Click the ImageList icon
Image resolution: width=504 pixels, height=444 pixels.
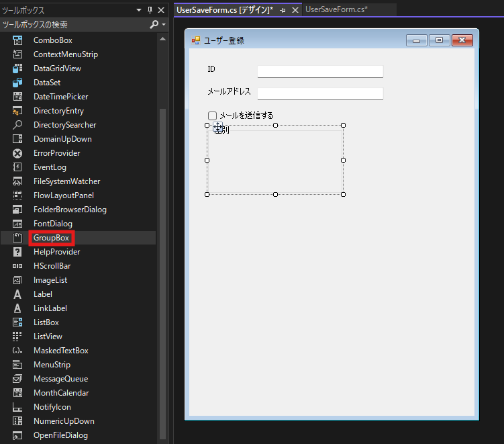click(x=17, y=280)
